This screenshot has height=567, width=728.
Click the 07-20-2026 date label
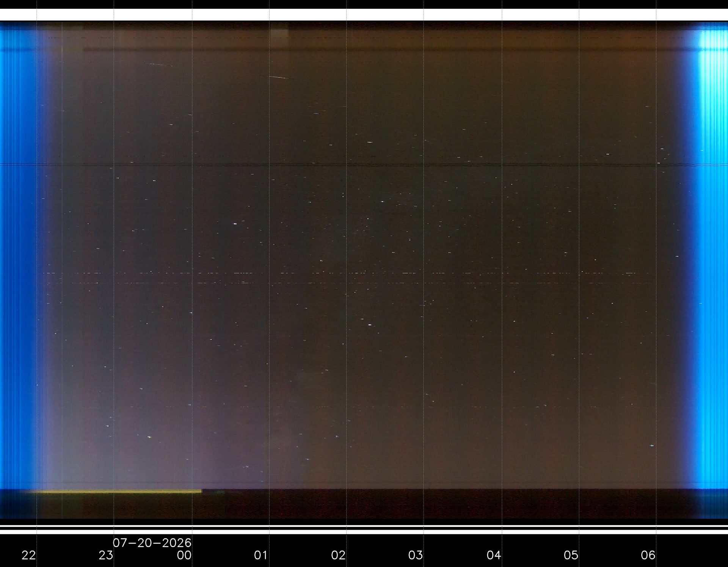[152, 543]
